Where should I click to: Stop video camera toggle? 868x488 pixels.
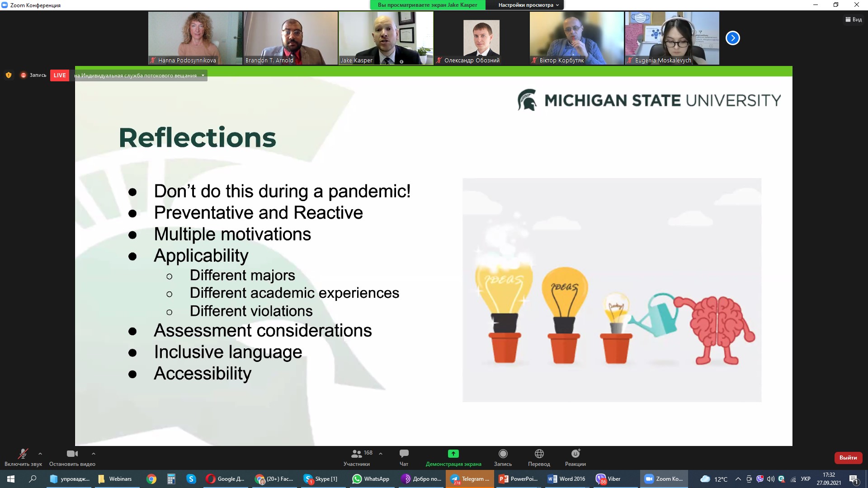(x=72, y=454)
